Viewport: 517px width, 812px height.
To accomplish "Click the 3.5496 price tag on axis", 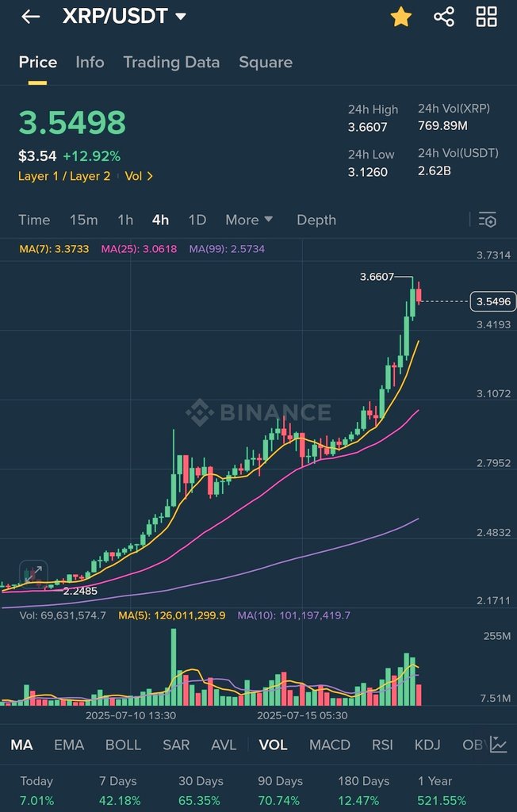I will 493,301.
